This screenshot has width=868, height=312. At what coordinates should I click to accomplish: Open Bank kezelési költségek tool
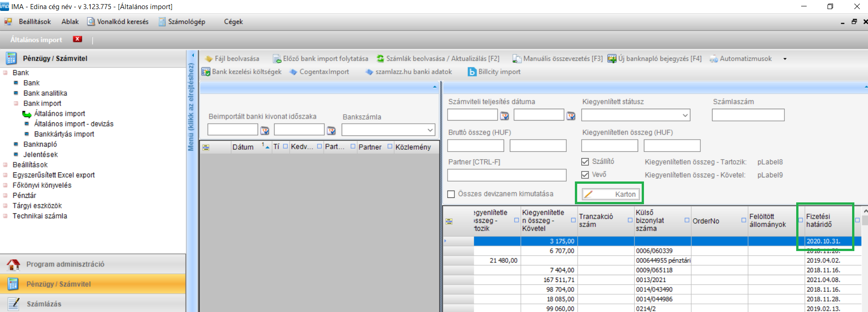206,72
